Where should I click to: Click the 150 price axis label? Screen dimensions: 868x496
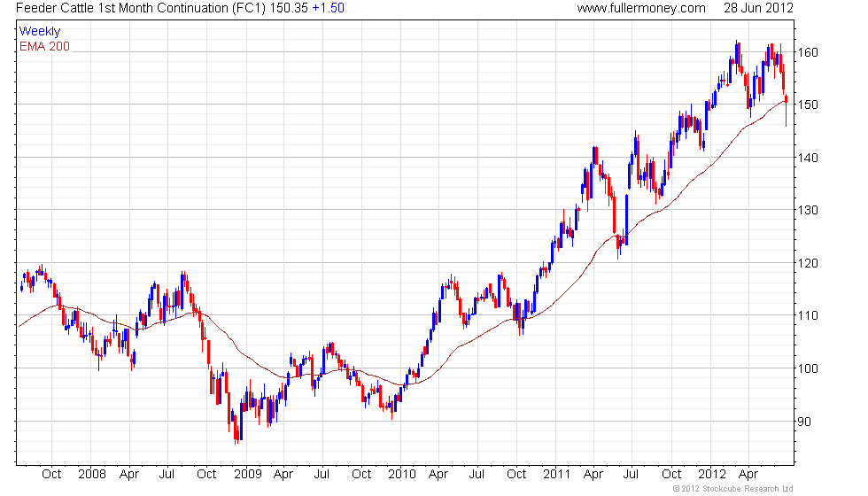[808, 105]
